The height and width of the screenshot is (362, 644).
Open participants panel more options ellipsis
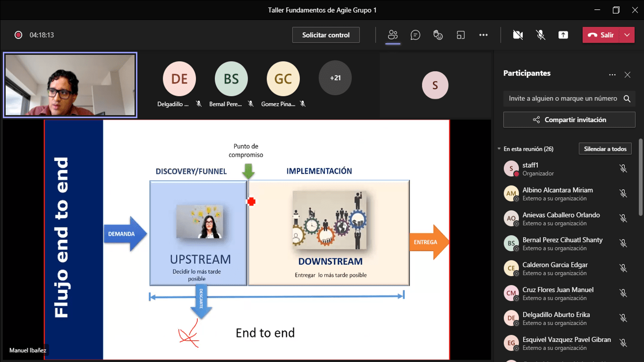612,75
